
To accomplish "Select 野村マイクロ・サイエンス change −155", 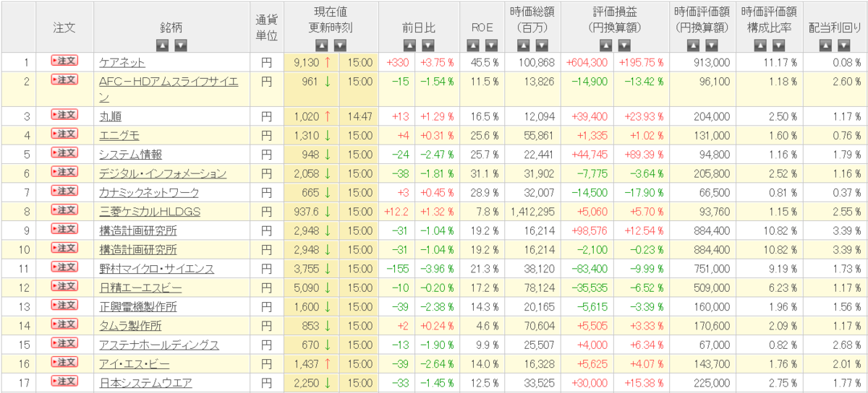I will (x=398, y=268).
